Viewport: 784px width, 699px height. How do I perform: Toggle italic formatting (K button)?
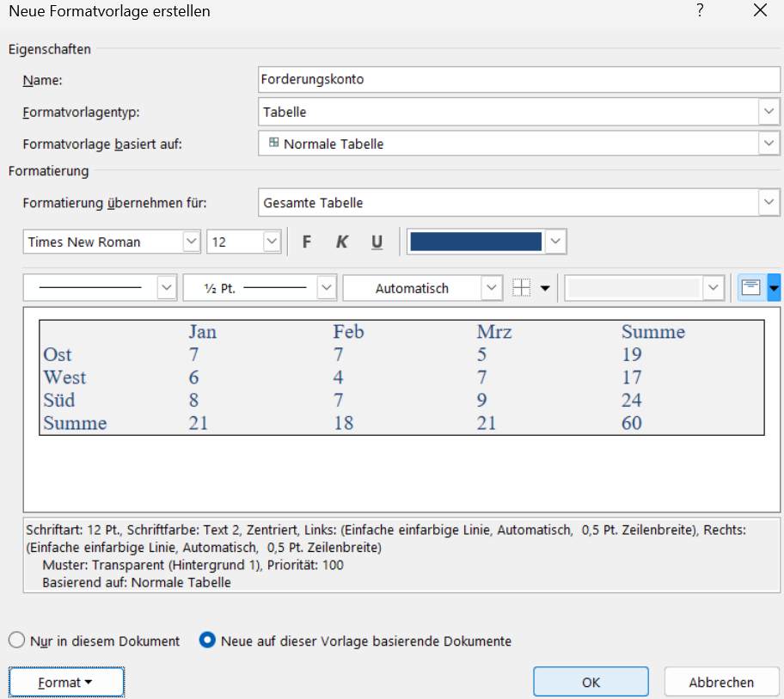click(x=341, y=242)
